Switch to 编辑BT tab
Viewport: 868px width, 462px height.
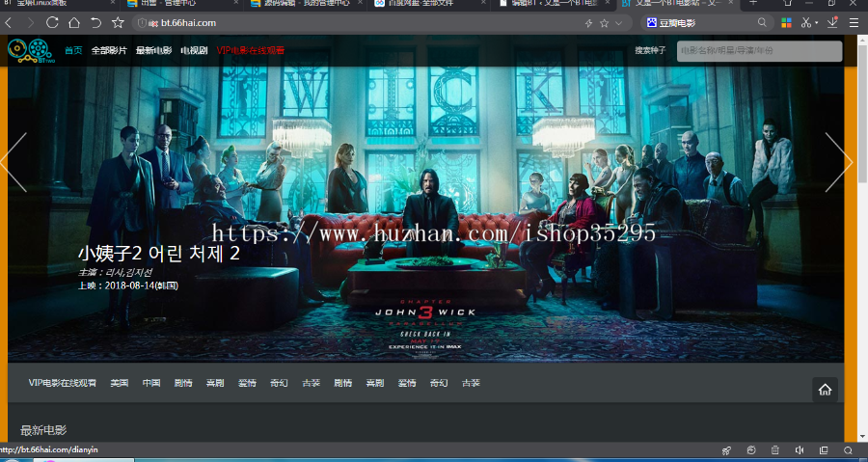click(553, 3)
